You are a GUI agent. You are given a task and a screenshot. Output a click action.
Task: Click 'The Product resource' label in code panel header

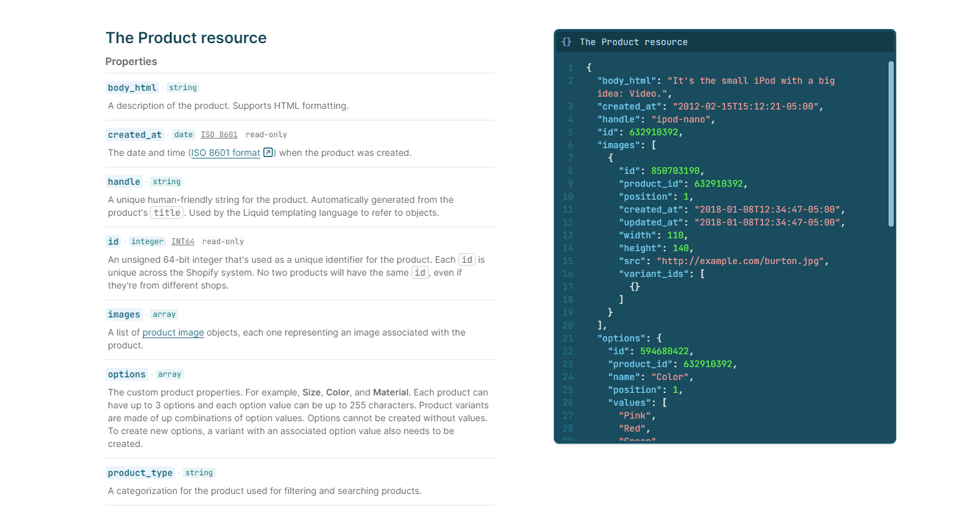tap(633, 42)
